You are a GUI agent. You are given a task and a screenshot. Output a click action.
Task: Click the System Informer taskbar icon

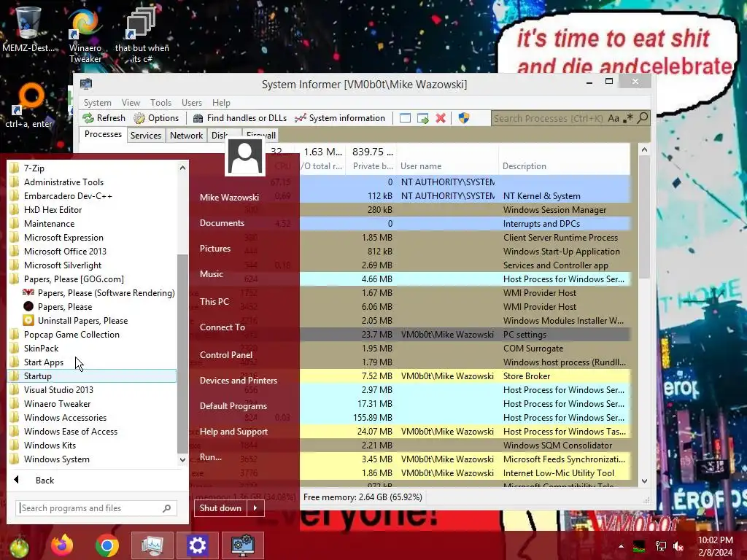(x=242, y=545)
